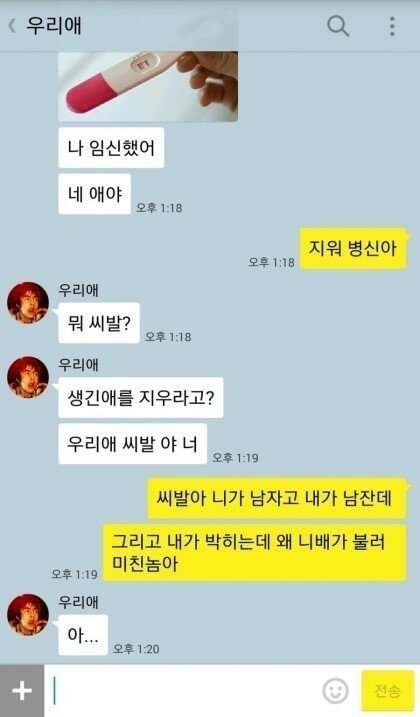Image resolution: width=420 pixels, height=717 pixels.
Task: Open the pregnancy test photo message
Action: 148,86
